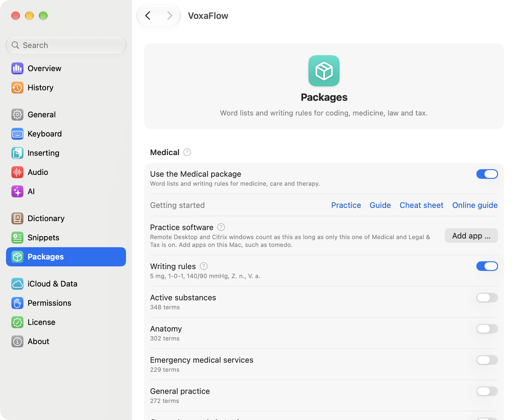Image resolution: width=516 pixels, height=420 pixels.
Task: Open the iCloud & Data cloud icon
Action: coord(17,284)
